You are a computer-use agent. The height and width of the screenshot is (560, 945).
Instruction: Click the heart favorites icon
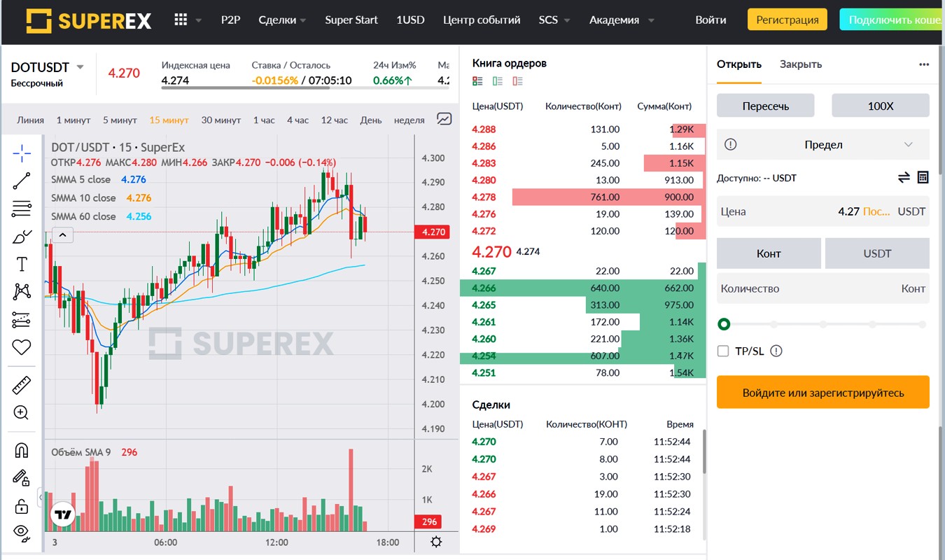22,347
